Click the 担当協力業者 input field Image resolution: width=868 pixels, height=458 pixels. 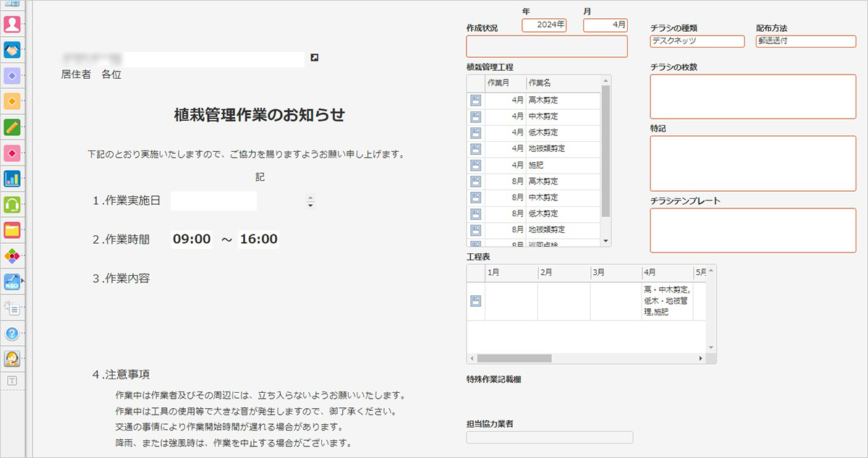click(550, 437)
